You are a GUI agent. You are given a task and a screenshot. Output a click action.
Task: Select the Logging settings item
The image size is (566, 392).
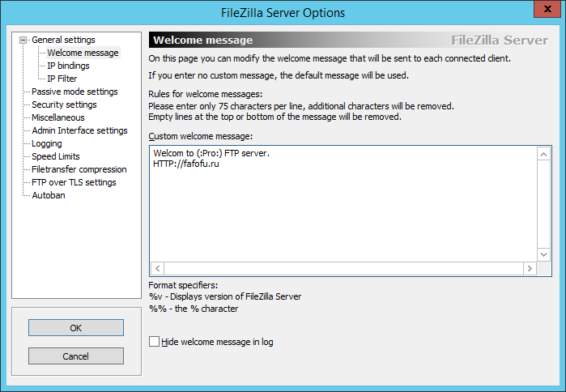pyautogui.click(x=47, y=143)
